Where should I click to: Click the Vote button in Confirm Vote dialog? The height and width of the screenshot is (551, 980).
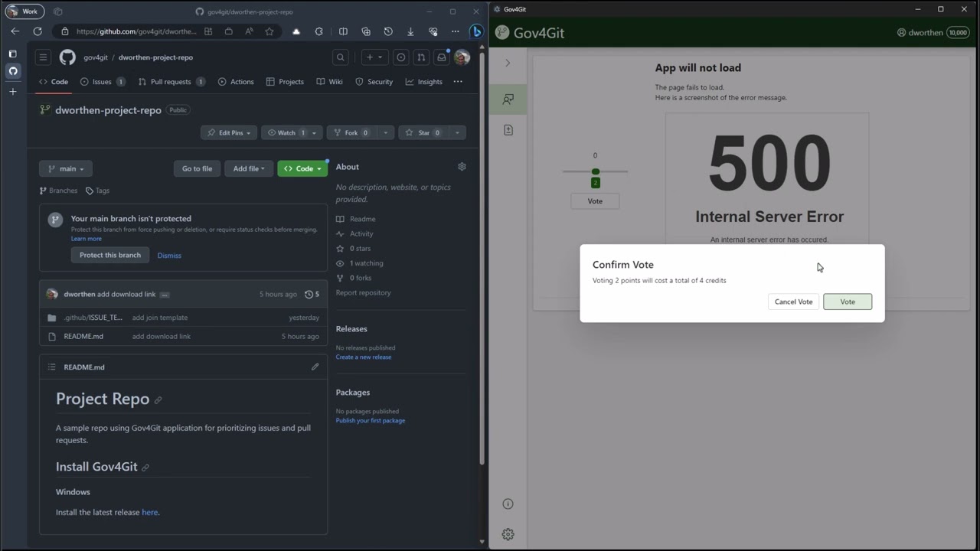tap(848, 302)
